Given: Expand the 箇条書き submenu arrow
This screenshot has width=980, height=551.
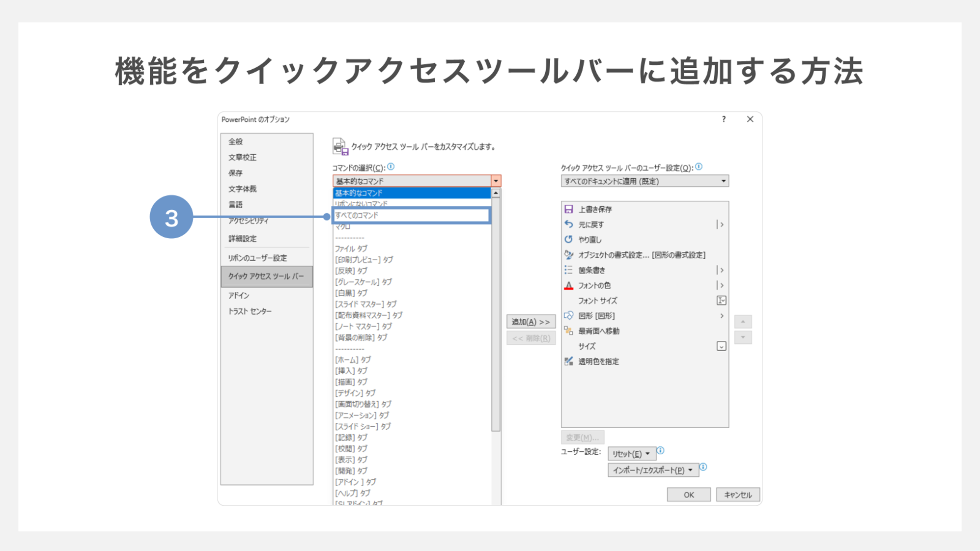Looking at the screenshot, I should 721,270.
